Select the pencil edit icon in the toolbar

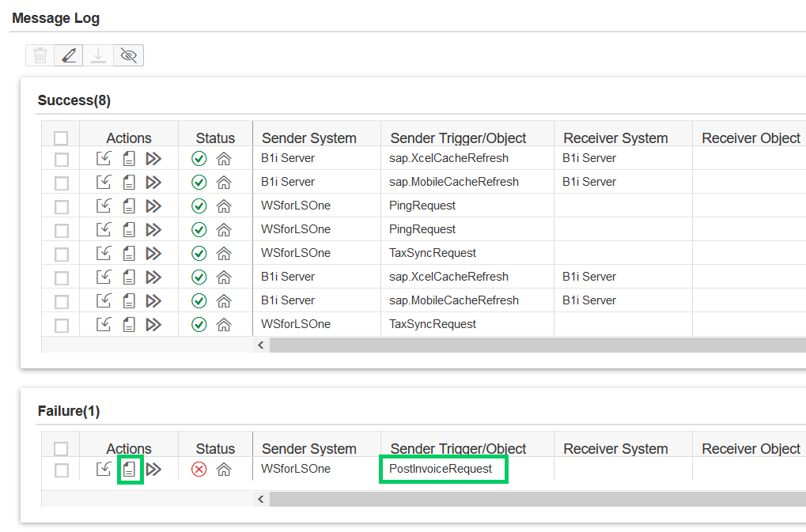pos(68,55)
